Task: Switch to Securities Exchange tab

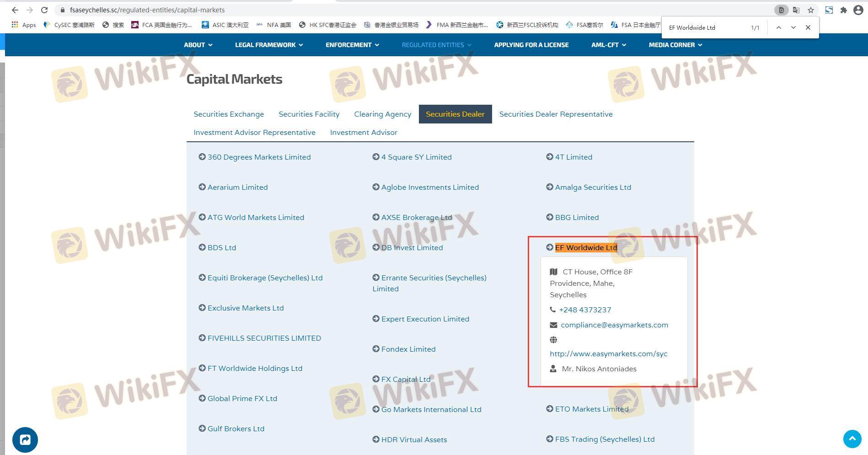Action: 229,114
